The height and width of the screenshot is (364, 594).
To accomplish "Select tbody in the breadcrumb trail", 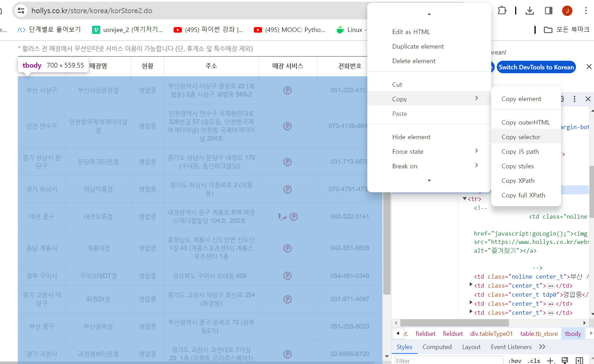I will click(573, 334).
